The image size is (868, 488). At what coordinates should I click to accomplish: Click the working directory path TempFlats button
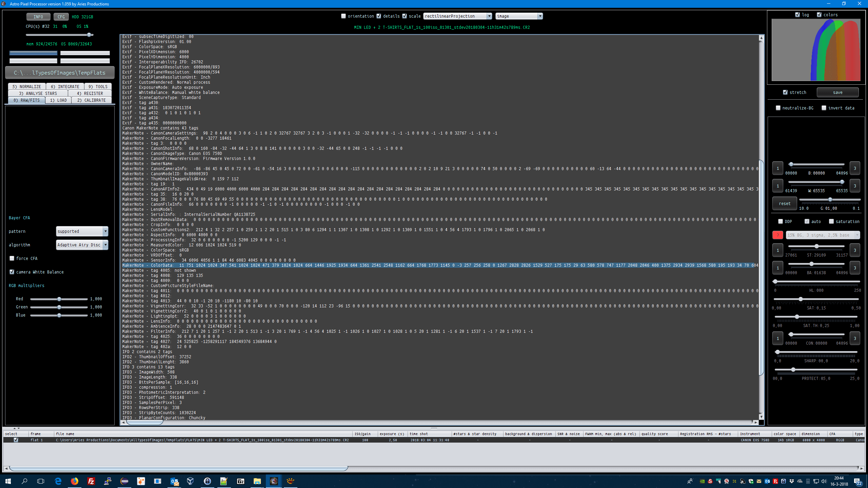(60, 73)
